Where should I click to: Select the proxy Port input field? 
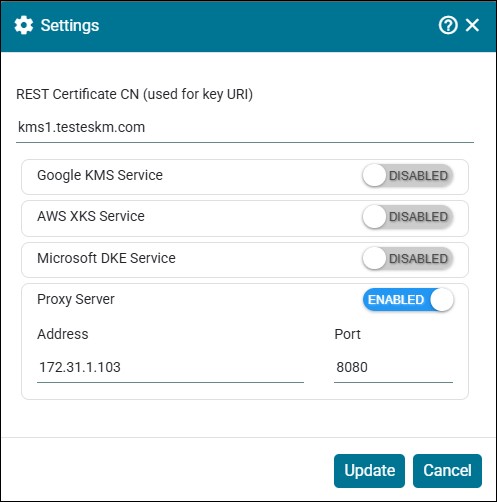tap(393, 368)
